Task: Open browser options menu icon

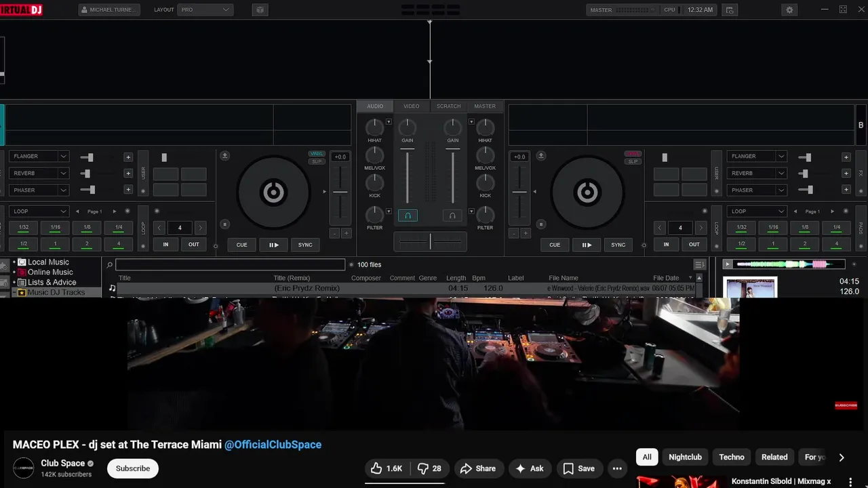Action: coord(699,264)
